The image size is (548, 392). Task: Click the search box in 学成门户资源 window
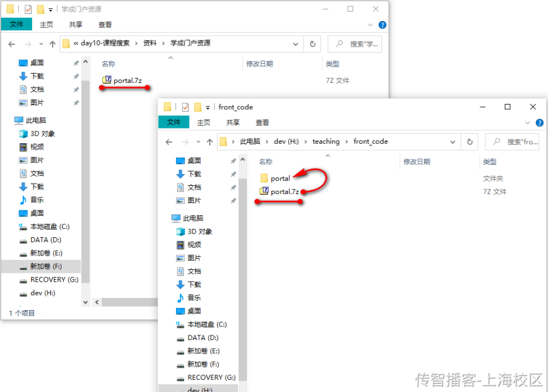coord(355,44)
